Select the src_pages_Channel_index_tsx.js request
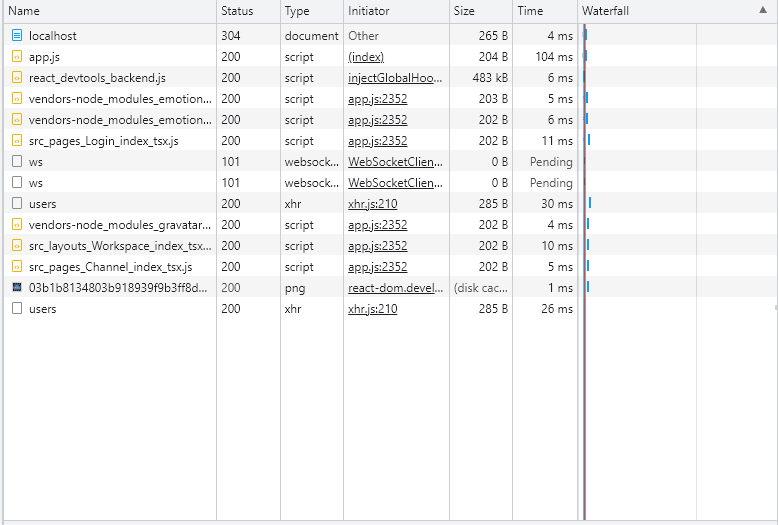Viewport: 778px width, 525px height. pyautogui.click(x=111, y=267)
